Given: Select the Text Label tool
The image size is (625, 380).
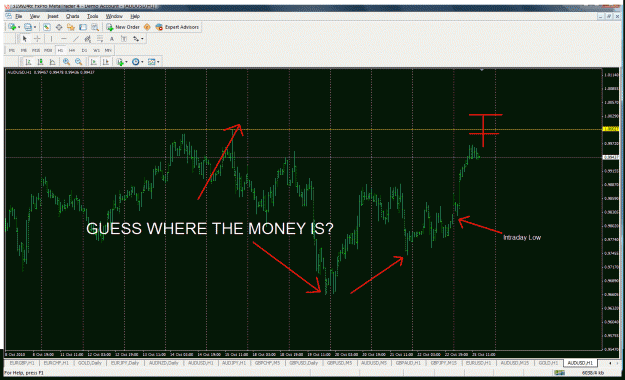Looking at the screenshot, I should (x=124, y=39).
